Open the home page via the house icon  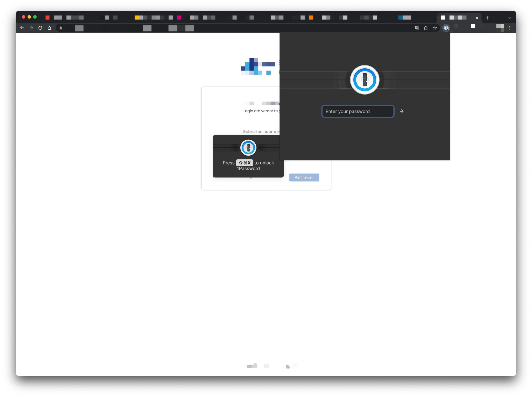49,28
